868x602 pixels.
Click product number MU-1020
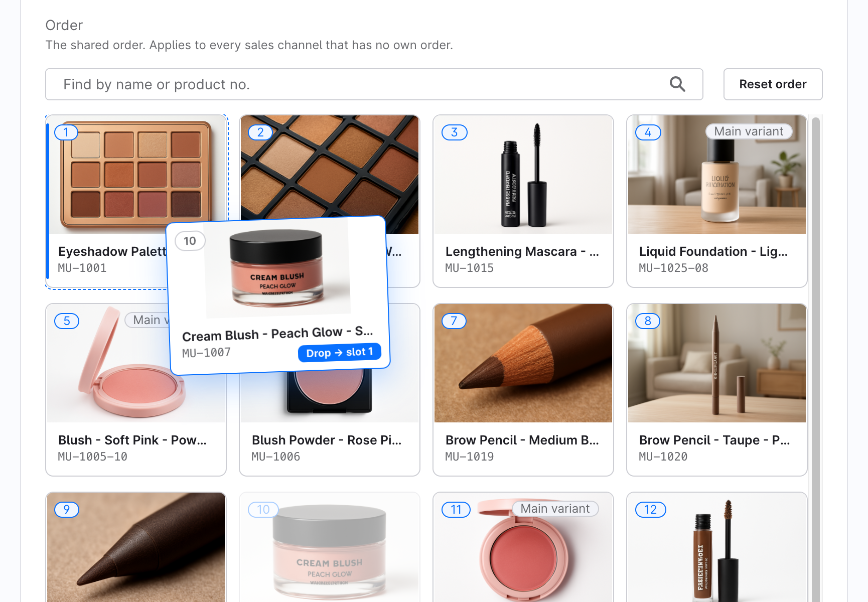coord(663,457)
